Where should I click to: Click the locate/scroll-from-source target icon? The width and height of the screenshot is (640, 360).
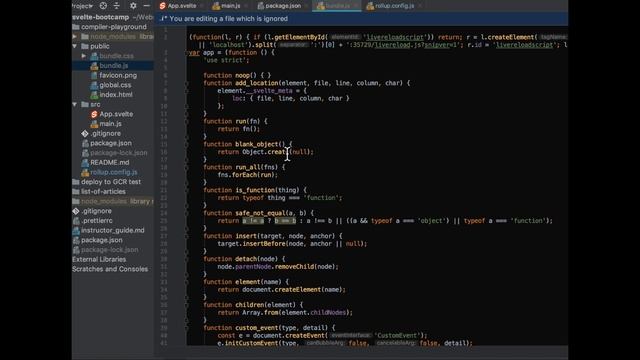pyautogui.click(x=103, y=6)
